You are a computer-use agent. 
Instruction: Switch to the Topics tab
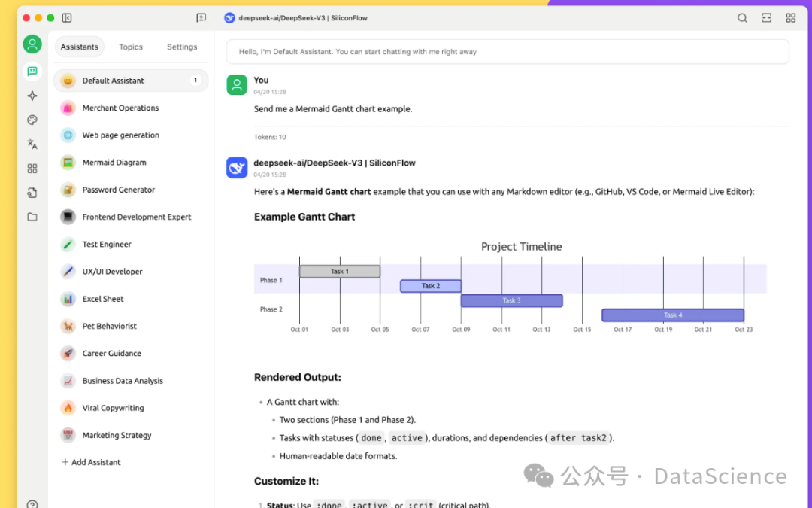coord(131,47)
